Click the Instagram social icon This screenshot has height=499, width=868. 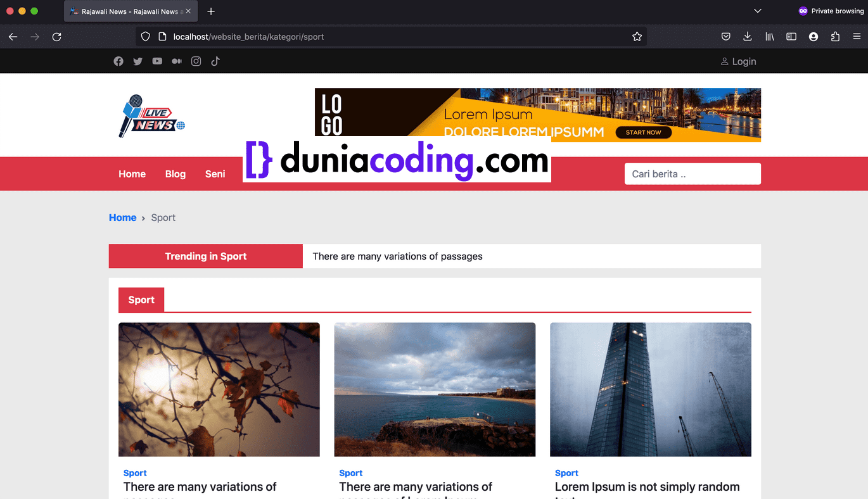196,61
